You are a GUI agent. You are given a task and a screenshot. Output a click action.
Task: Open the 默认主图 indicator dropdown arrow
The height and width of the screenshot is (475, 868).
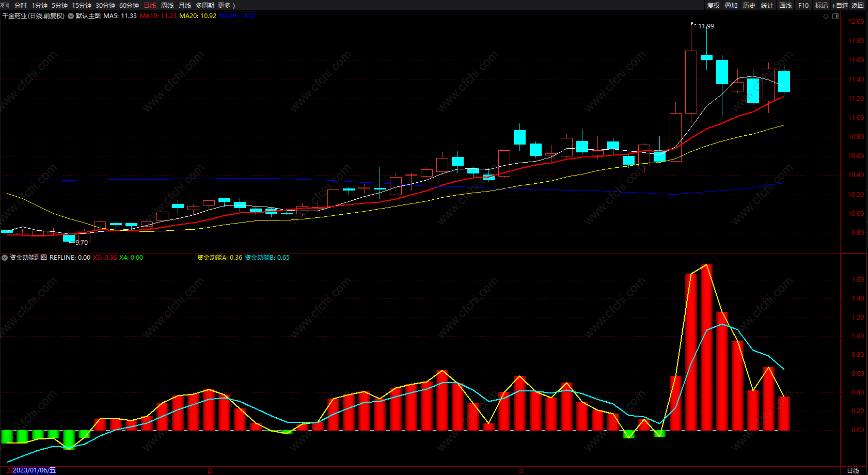[71, 16]
